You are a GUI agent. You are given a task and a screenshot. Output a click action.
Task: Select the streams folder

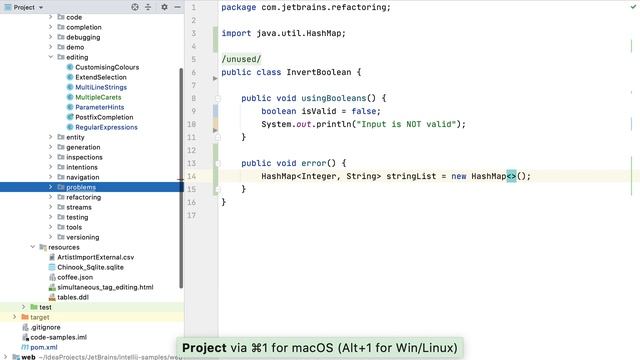pyautogui.click(x=79, y=207)
